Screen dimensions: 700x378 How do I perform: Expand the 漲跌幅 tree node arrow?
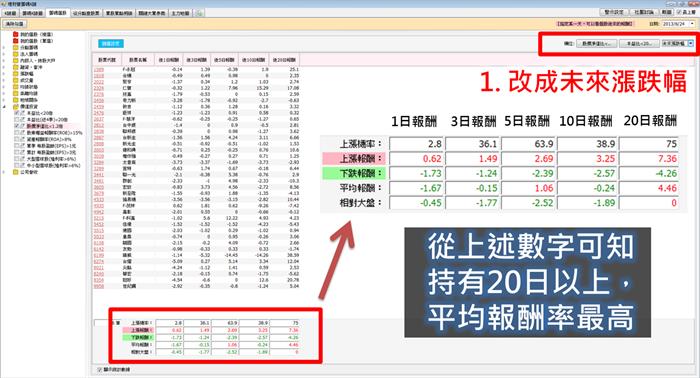(4, 74)
